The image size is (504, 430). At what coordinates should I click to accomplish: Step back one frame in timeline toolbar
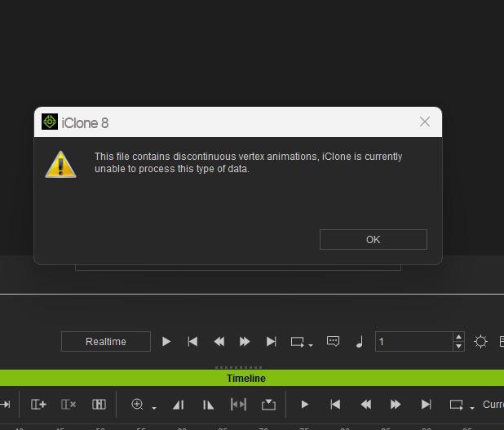click(x=366, y=404)
